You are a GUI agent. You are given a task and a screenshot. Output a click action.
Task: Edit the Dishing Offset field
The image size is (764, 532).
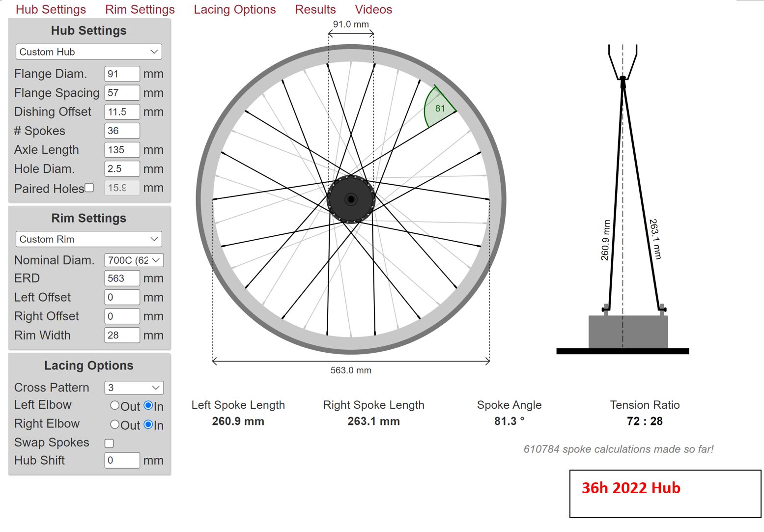[x=122, y=112]
